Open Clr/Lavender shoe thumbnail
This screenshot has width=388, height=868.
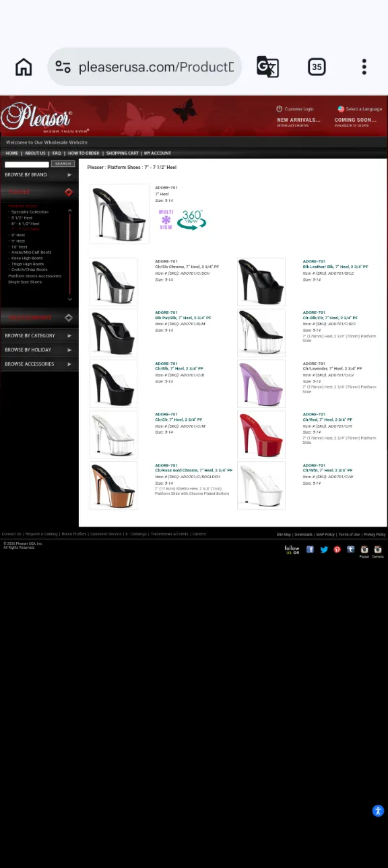click(x=261, y=384)
